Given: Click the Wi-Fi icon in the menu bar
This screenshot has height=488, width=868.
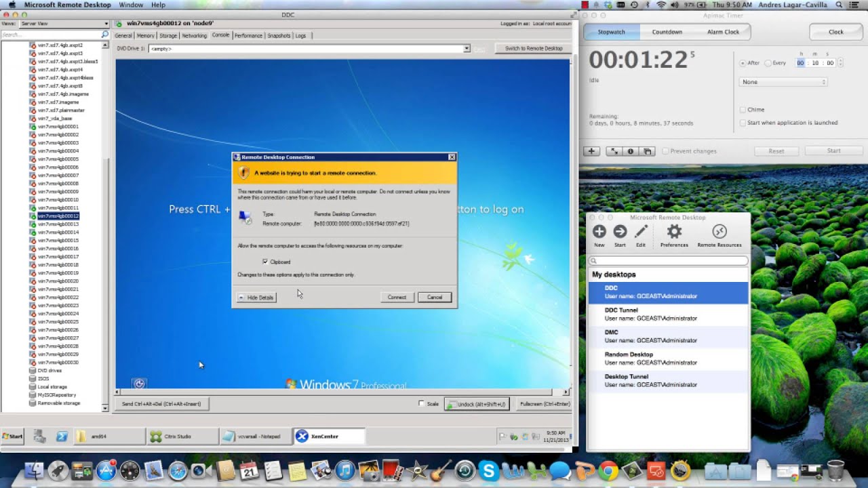Looking at the screenshot, I should pyautogui.click(x=661, y=5).
